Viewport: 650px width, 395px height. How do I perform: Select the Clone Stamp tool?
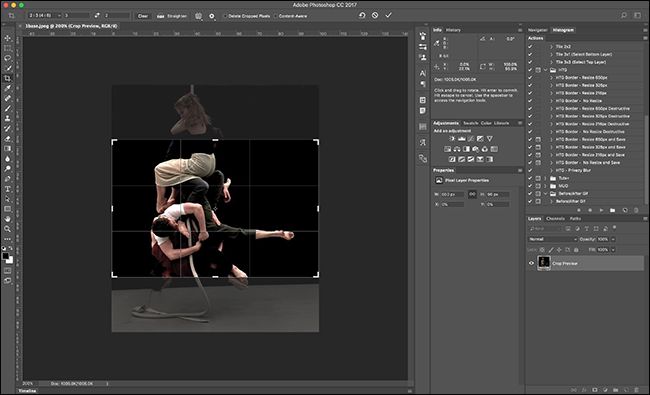pos(7,118)
